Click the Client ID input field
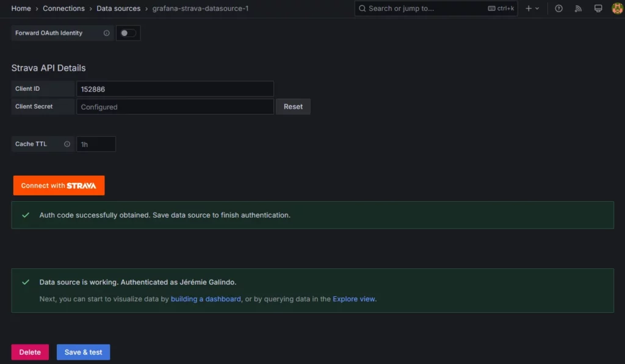This screenshot has height=364, width=625. [175, 89]
